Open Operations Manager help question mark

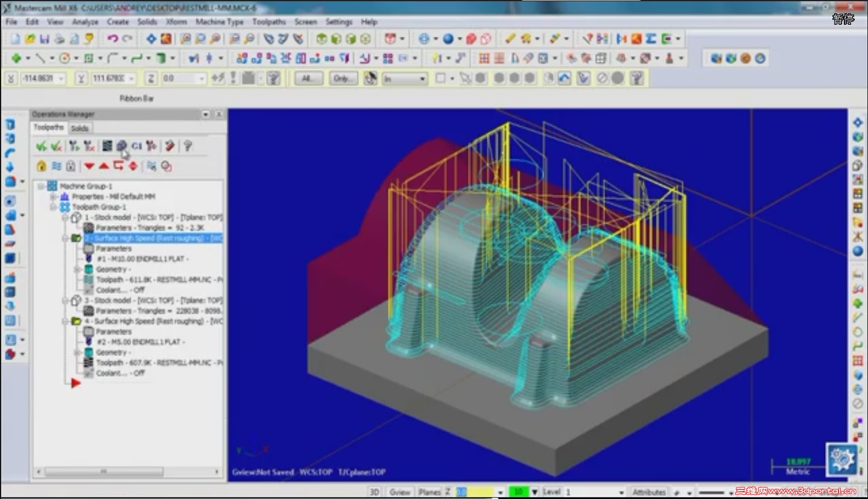click(x=188, y=145)
